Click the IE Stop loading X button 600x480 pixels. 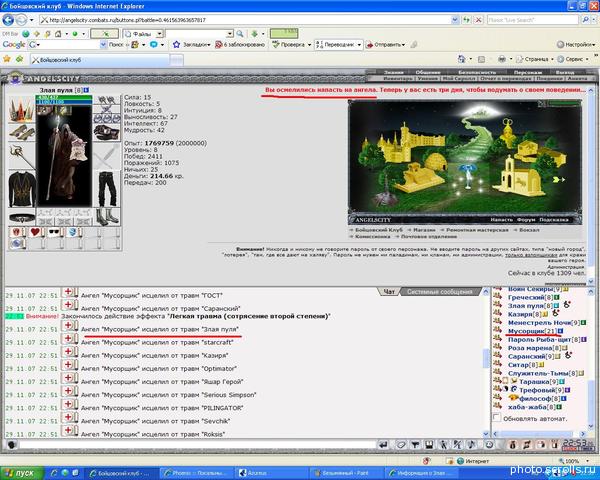pyautogui.click(x=478, y=20)
